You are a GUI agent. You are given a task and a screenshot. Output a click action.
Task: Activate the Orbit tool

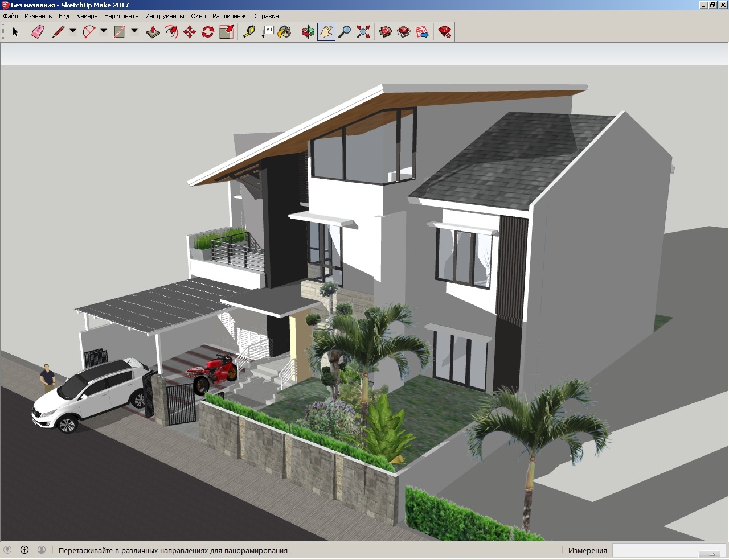point(306,32)
